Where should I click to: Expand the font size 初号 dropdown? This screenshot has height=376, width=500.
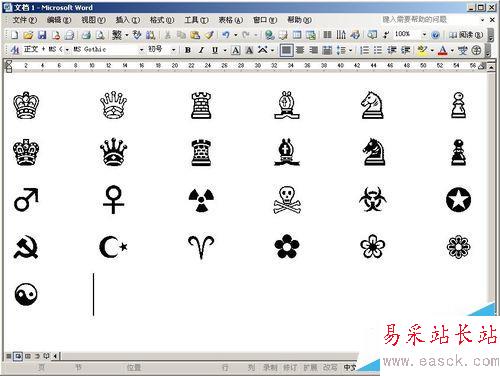click(x=174, y=50)
